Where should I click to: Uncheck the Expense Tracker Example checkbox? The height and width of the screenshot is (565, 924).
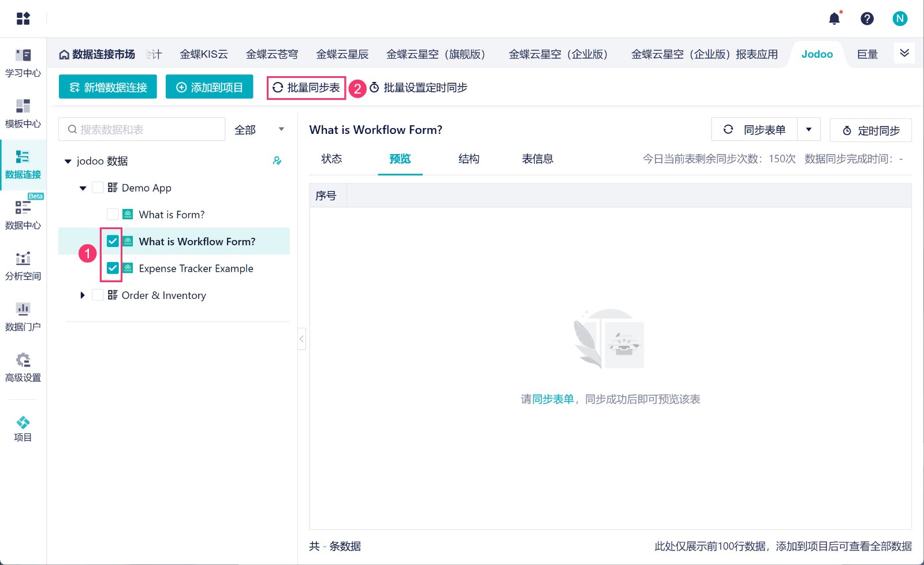(113, 268)
